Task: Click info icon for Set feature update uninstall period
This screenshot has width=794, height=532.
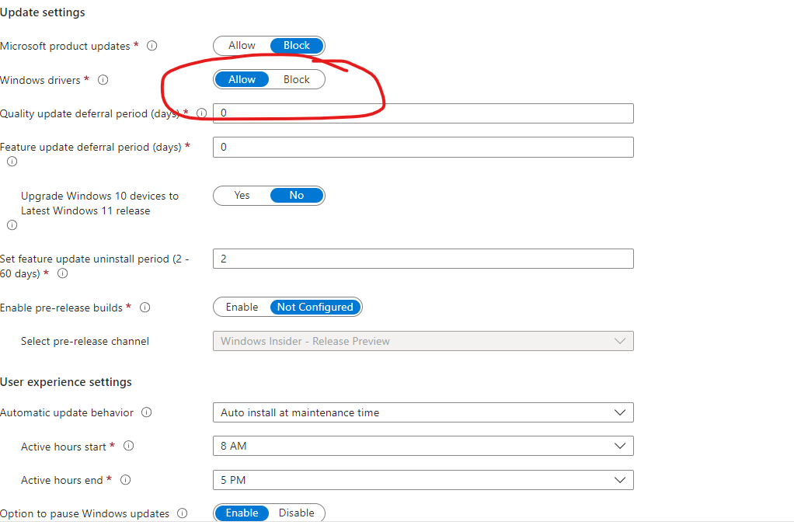Action: tap(63, 273)
